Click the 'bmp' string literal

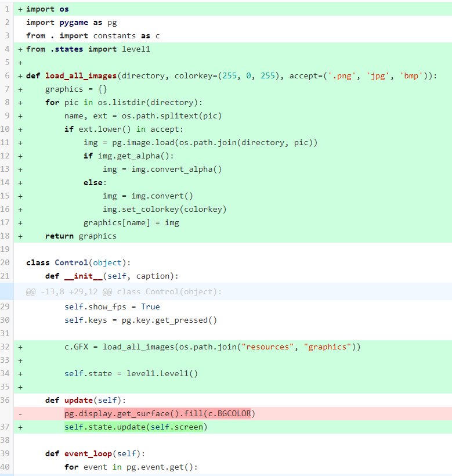(411, 76)
